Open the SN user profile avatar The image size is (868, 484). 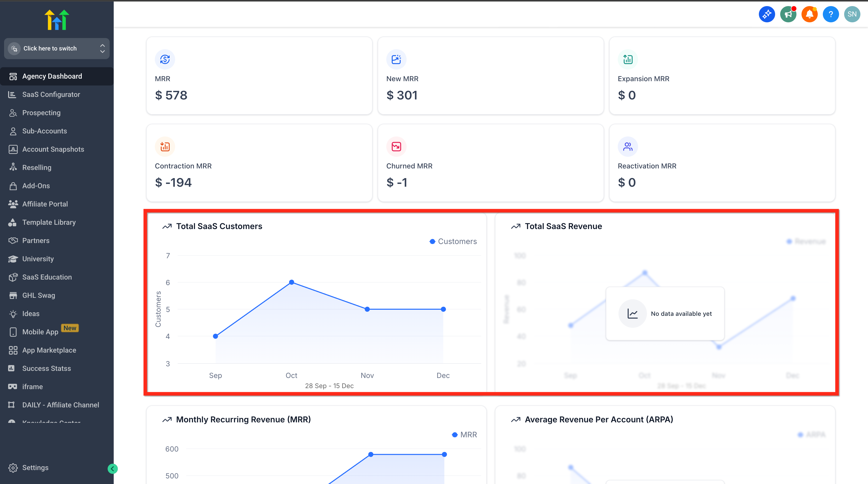[x=852, y=14]
